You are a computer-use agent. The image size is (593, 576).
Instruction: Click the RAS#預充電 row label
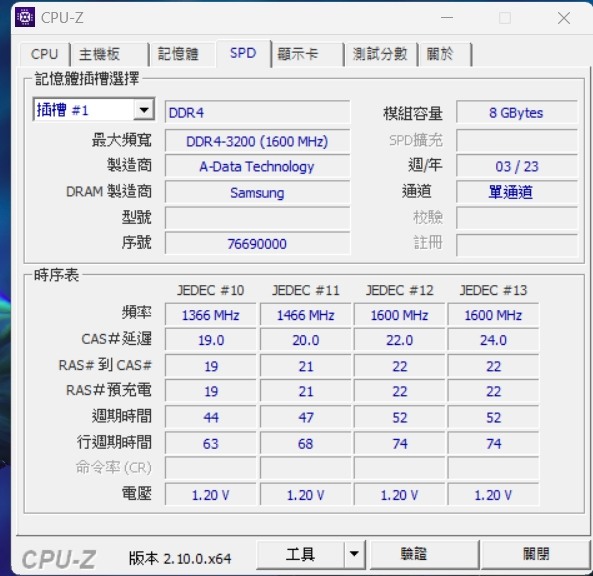coord(109,390)
